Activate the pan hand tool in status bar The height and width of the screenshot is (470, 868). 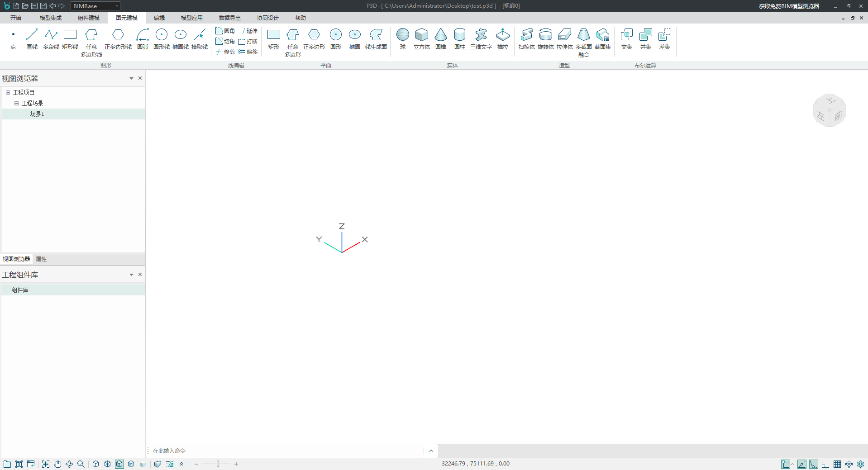tap(57, 464)
